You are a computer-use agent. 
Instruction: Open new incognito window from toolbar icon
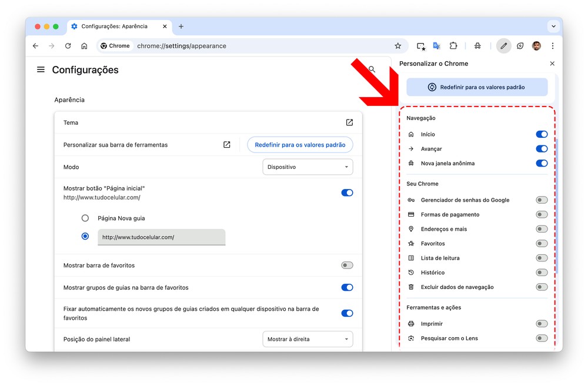coord(477,46)
